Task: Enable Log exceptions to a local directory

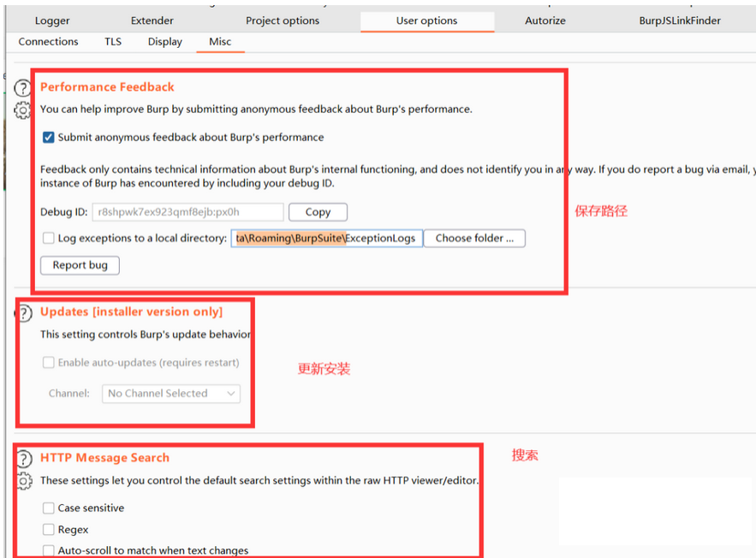Action: 48,238
